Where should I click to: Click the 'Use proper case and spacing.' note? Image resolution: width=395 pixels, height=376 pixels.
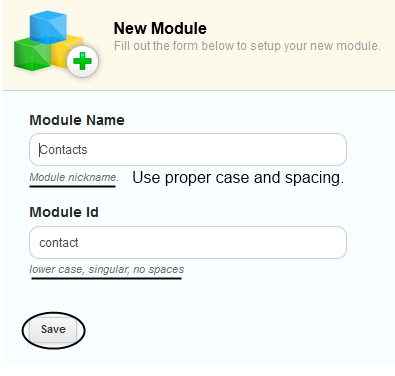[238, 178]
